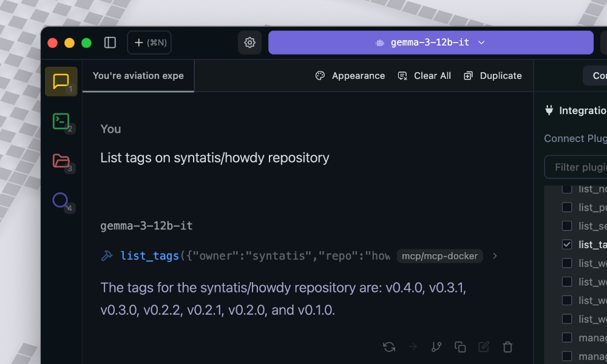Branch the conversation from this message
The width and height of the screenshot is (607, 364).
[436, 346]
